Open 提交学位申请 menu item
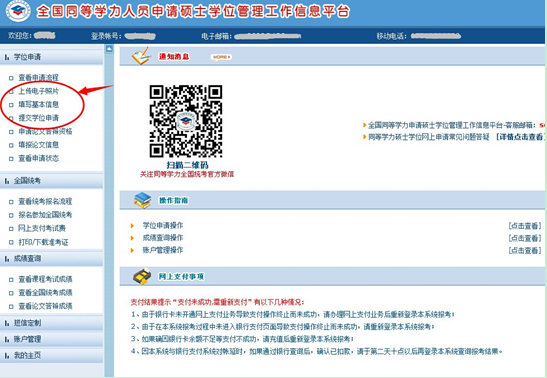The image size is (547, 378). pyautogui.click(x=38, y=118)
